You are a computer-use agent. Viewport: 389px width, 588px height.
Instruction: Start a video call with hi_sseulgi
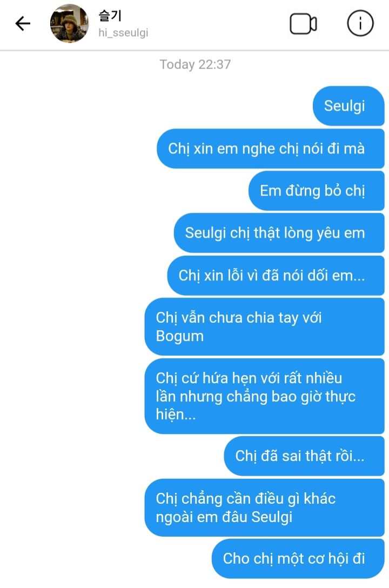(x=303, y=24)
